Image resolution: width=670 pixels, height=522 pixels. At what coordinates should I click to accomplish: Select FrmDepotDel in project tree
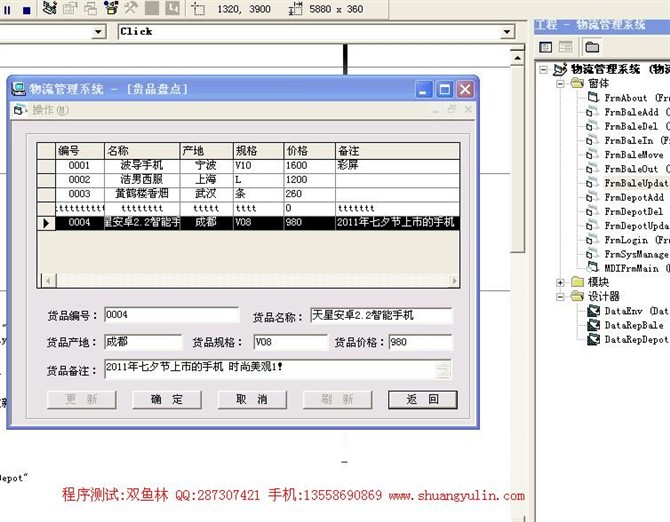point(634,211)
